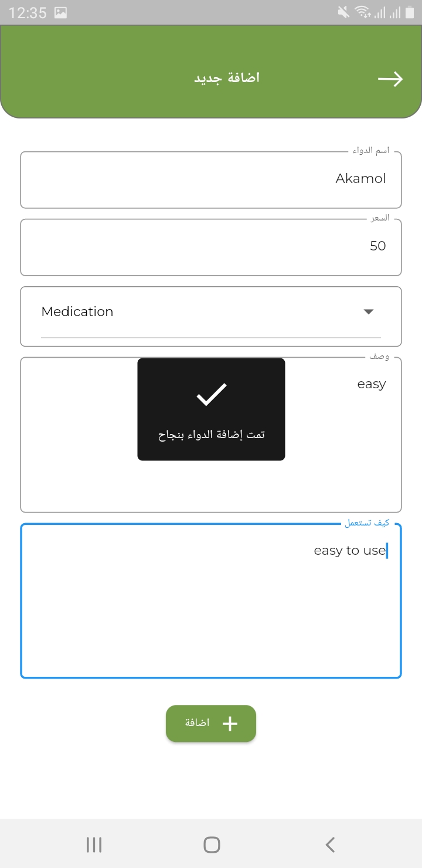The height and width of the screenshot is (868, 422).
Task: Click the اسم الدواء field containing Akamol
Action: click(x=211, y=179)
